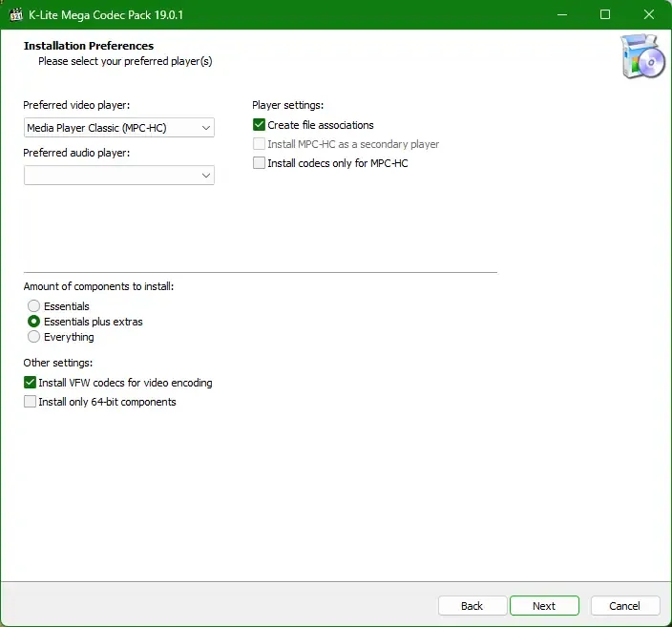Cancel the installation
Screen dimensions: 672x627
click(x=625, y=606)
